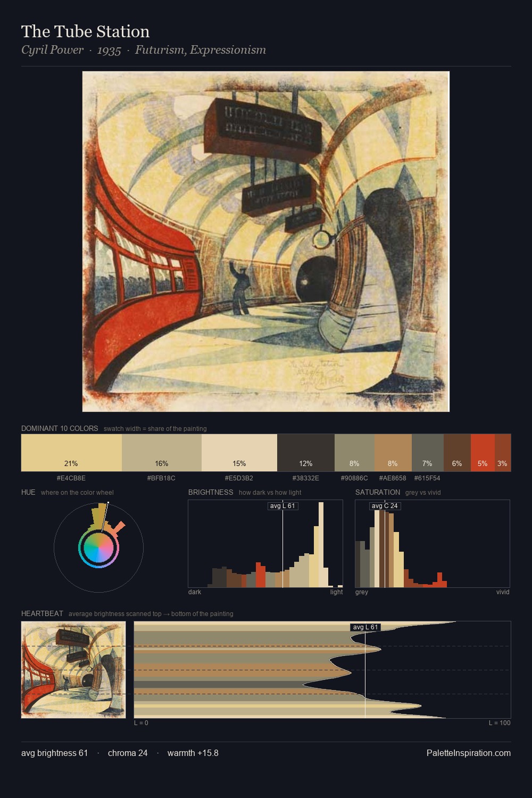Click the brightness histogram chart

(x=265, y=544)
